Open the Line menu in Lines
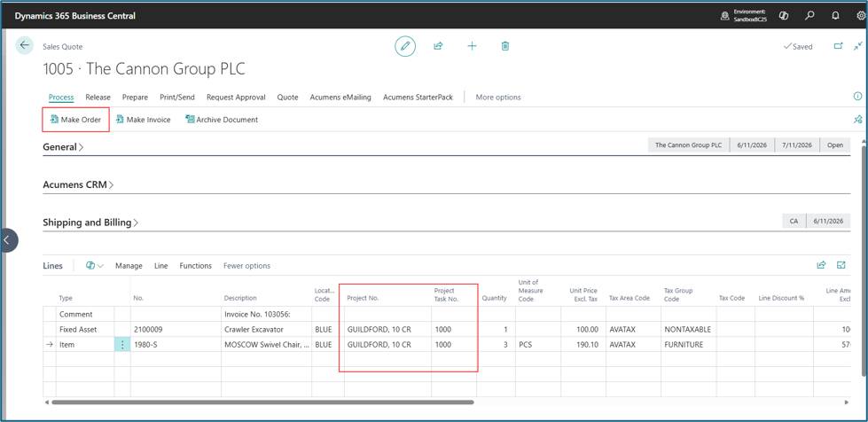 (x=161, y=266)
